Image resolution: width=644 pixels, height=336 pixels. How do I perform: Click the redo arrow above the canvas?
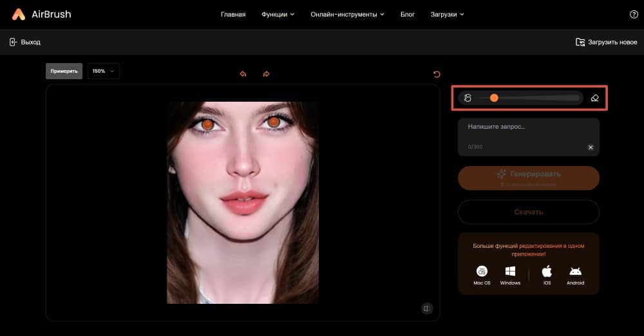tap(266, 74)
